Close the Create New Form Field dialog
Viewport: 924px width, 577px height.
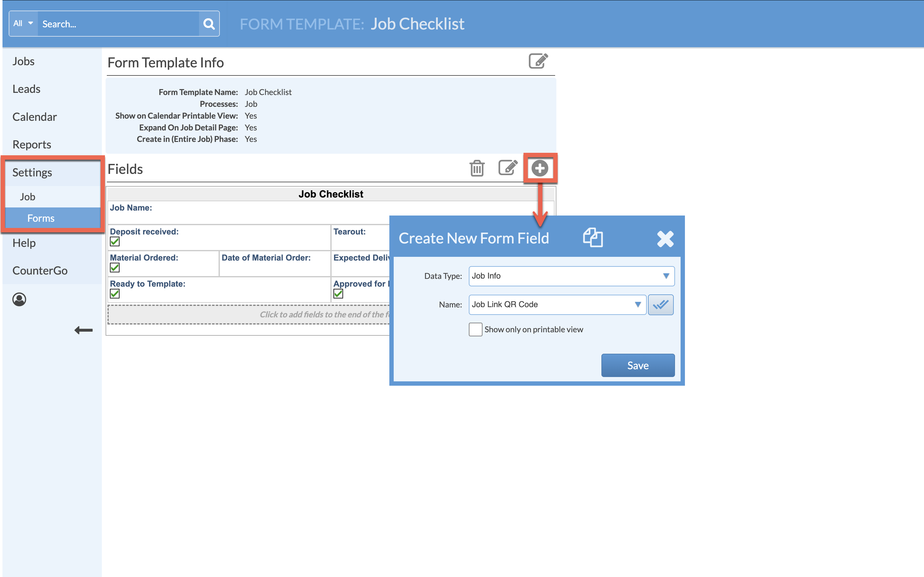pos(665,239)
